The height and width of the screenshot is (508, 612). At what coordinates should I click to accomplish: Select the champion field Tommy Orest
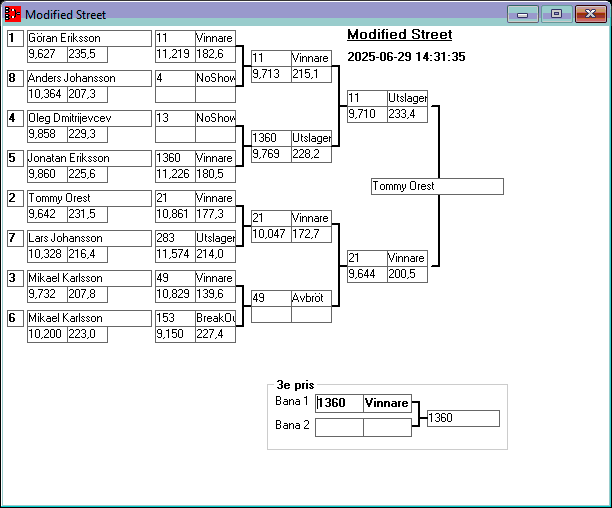(437, 187)
